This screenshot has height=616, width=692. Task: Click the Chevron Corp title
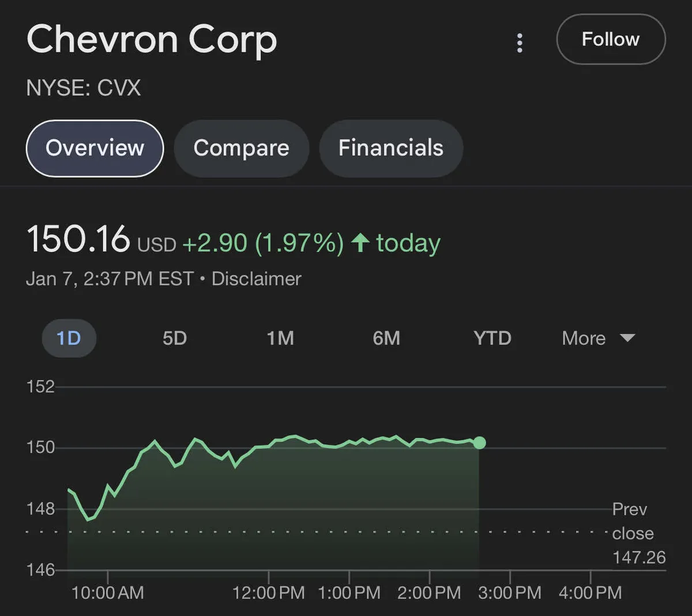(x=152, y=40)
